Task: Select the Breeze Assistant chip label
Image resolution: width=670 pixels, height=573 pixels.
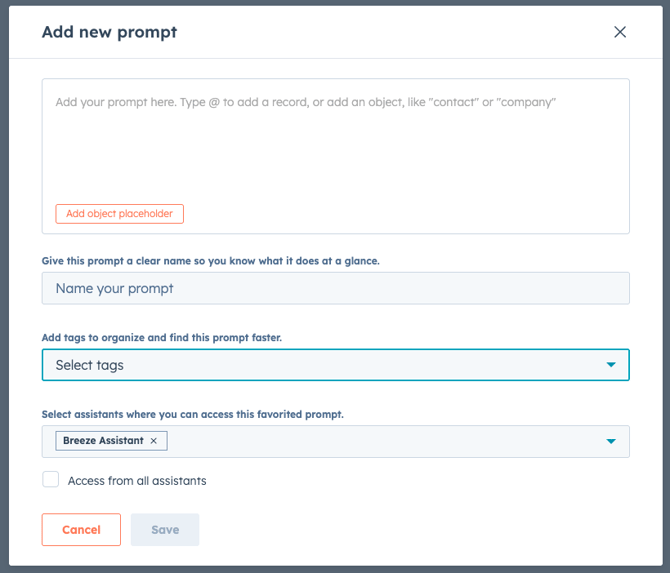Action: click(x=103, y=441)
